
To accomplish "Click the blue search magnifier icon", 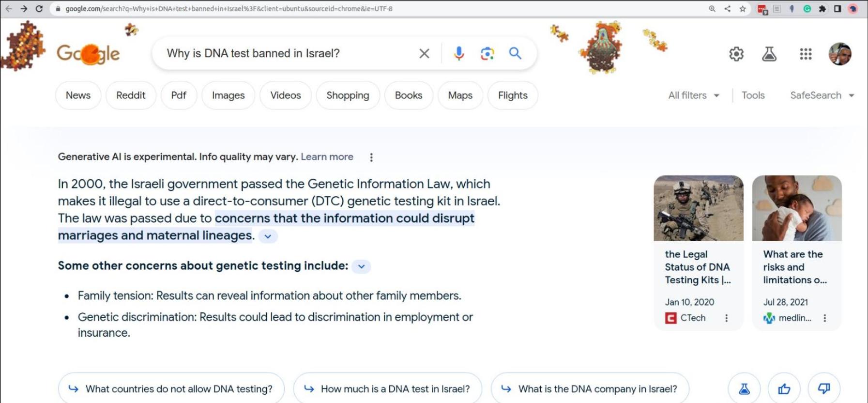I will pyautogui.click(x=515, y=53).
